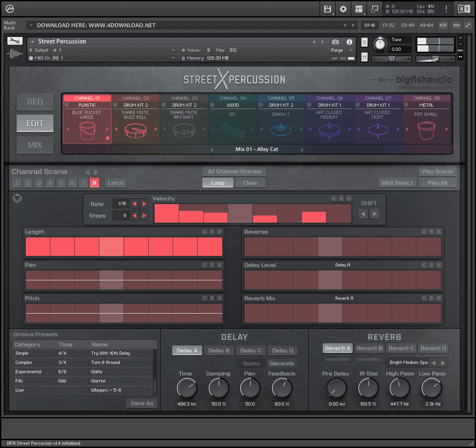Adjust the delay Feedback knob
The image size is (476, 448).
282,388
